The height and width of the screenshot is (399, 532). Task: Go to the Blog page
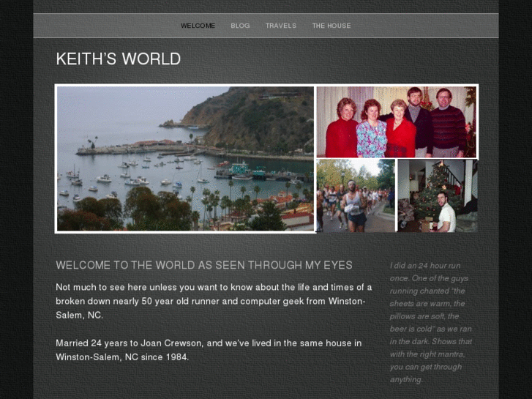[x=240, y=26]
